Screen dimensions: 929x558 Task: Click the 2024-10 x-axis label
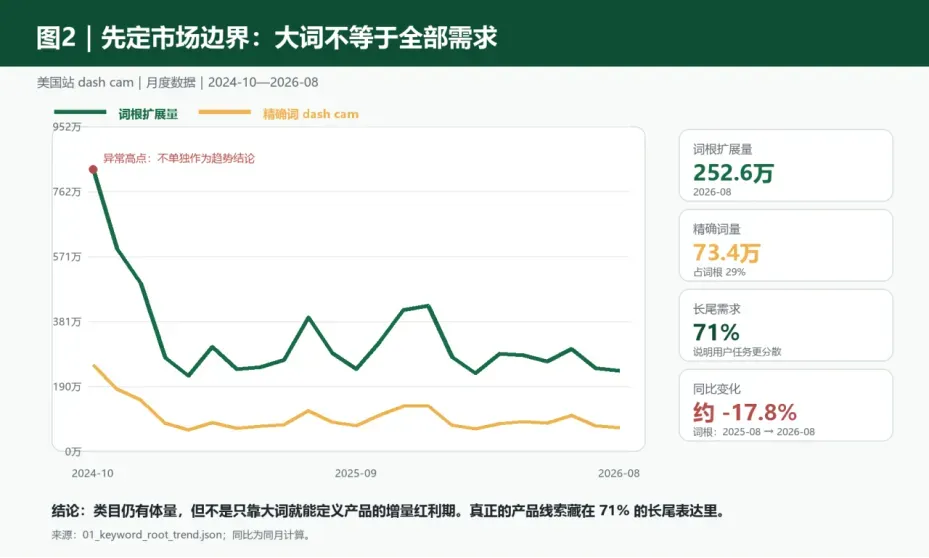(92, 473)
